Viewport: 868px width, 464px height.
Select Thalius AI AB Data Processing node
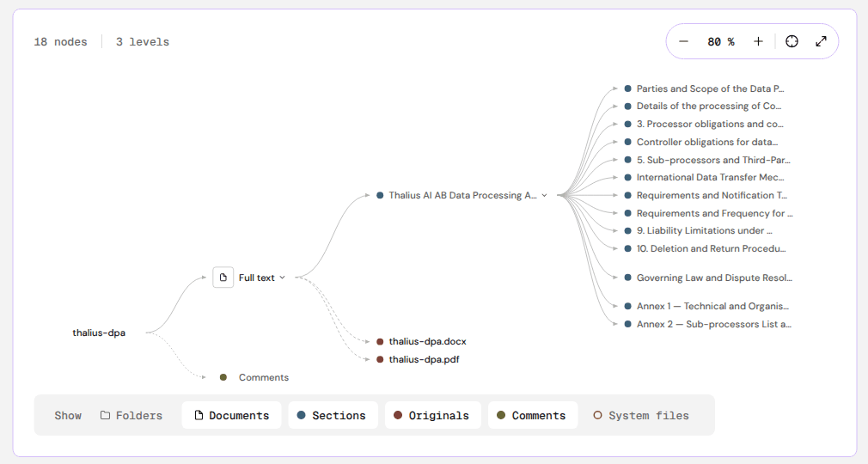(462, 195)
